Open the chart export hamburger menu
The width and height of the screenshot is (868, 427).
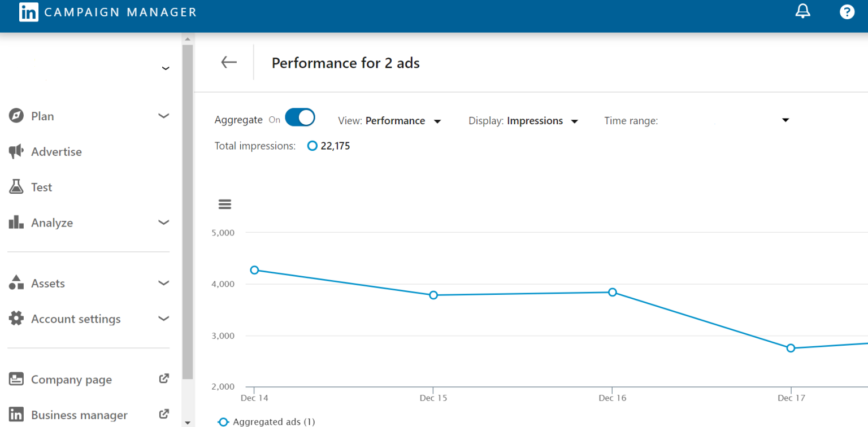pyautogui.click(x=224, y=204)
